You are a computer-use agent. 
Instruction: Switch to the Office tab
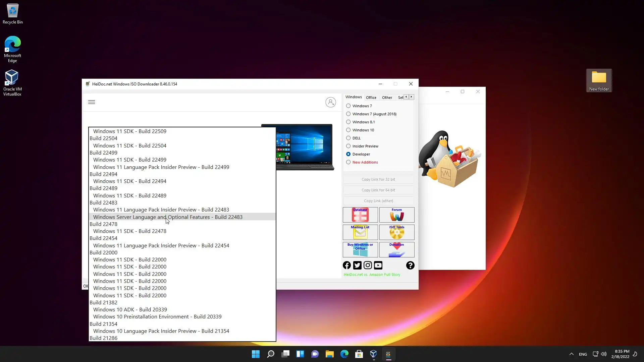(371, 98)
